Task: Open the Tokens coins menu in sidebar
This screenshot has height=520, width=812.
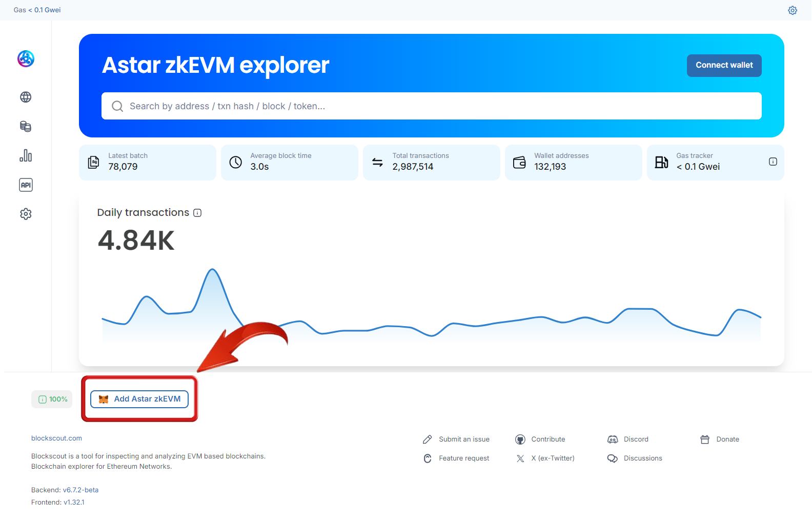Action: tap(26, 126)
